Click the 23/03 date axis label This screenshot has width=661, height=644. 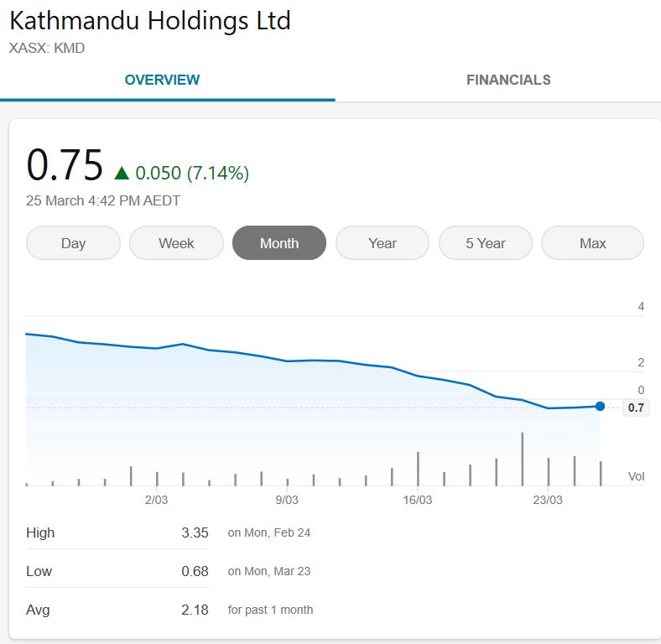[548, 500]
